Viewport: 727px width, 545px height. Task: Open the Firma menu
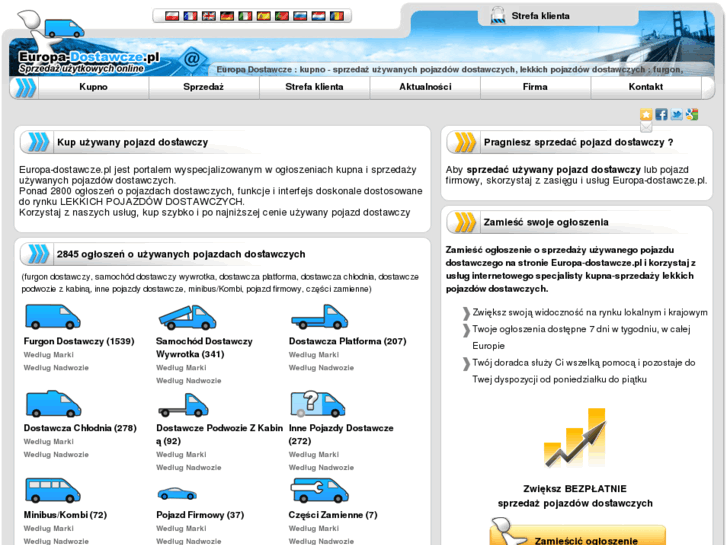[x=535, y=87]
